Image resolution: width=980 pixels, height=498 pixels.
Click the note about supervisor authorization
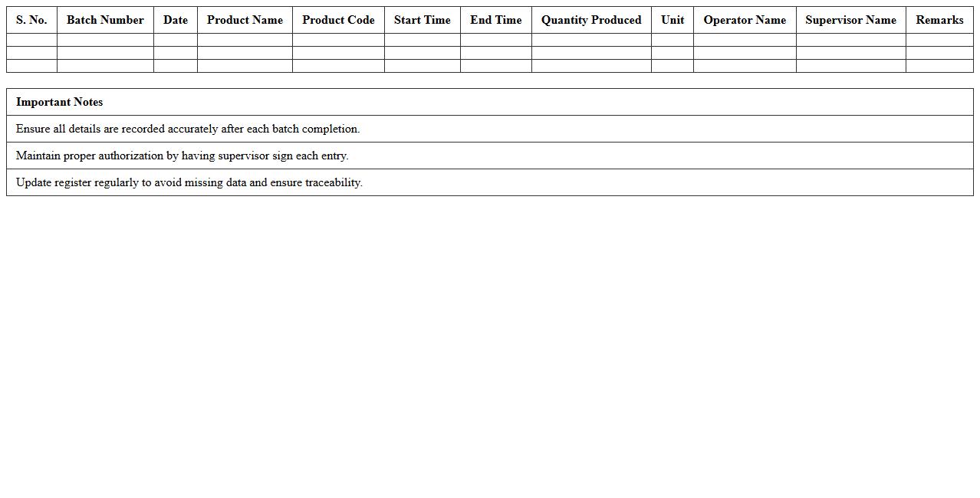183,156
